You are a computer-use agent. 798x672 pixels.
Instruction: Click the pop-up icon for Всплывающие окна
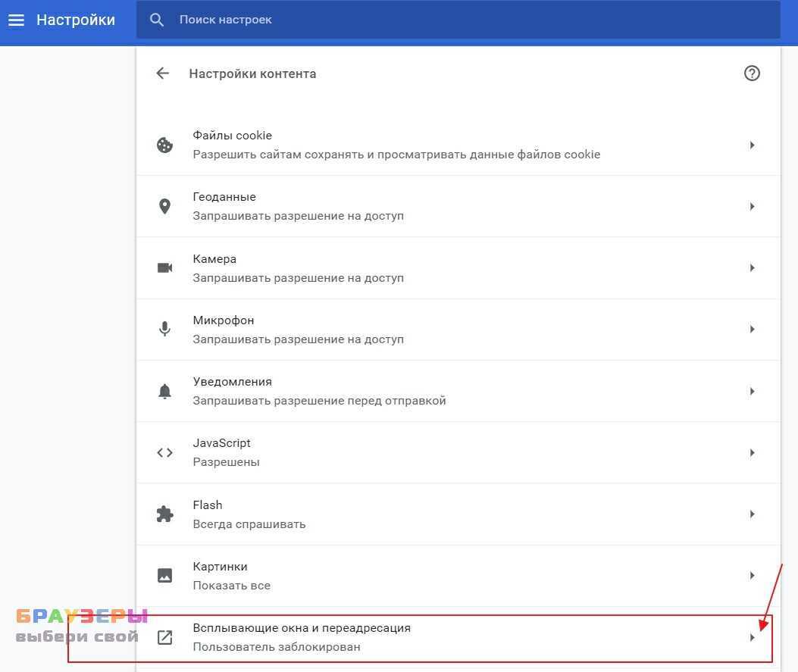tap(164, 637)
